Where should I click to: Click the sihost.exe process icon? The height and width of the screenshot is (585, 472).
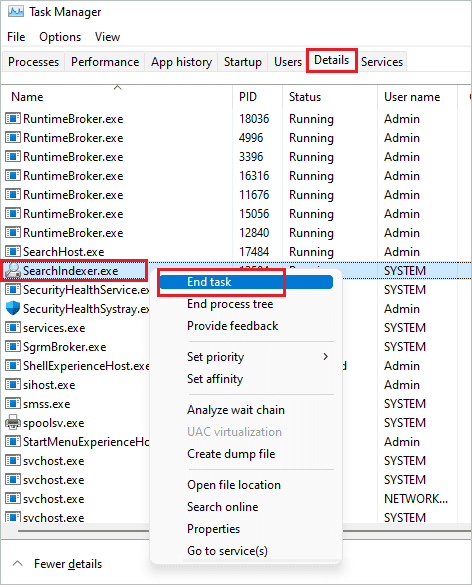point(12,385)
